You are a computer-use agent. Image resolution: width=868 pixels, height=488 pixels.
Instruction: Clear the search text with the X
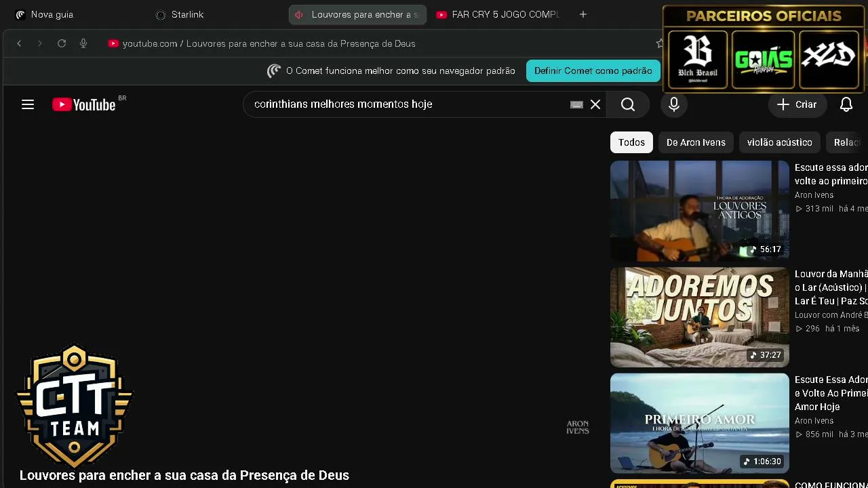tap(595, 104)
